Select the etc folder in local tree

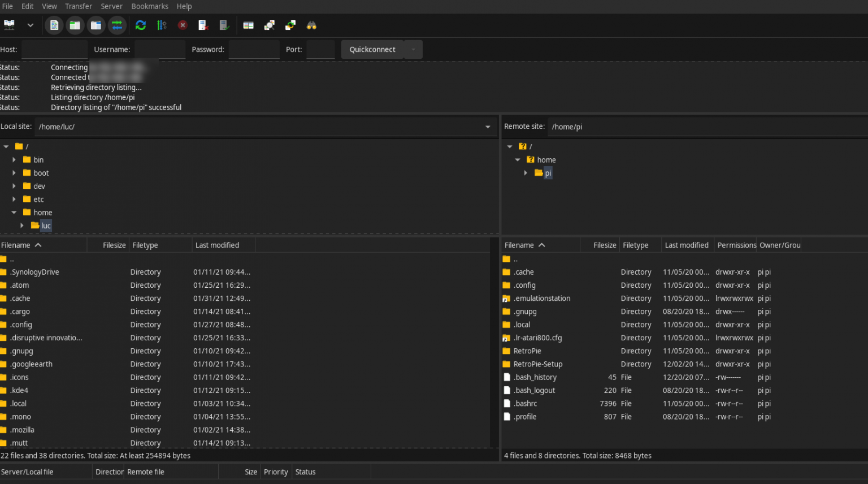pos(38,199)
